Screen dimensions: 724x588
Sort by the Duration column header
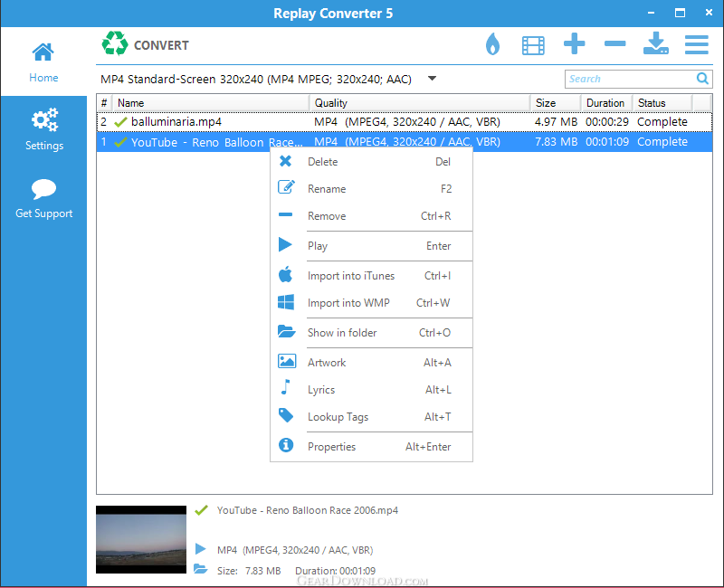coord(606,103)
